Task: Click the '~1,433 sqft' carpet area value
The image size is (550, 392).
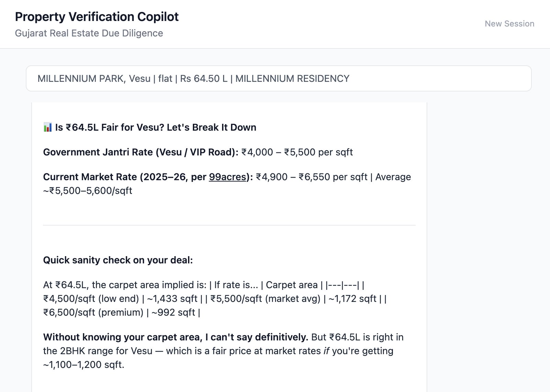Action: coord(172,299)
